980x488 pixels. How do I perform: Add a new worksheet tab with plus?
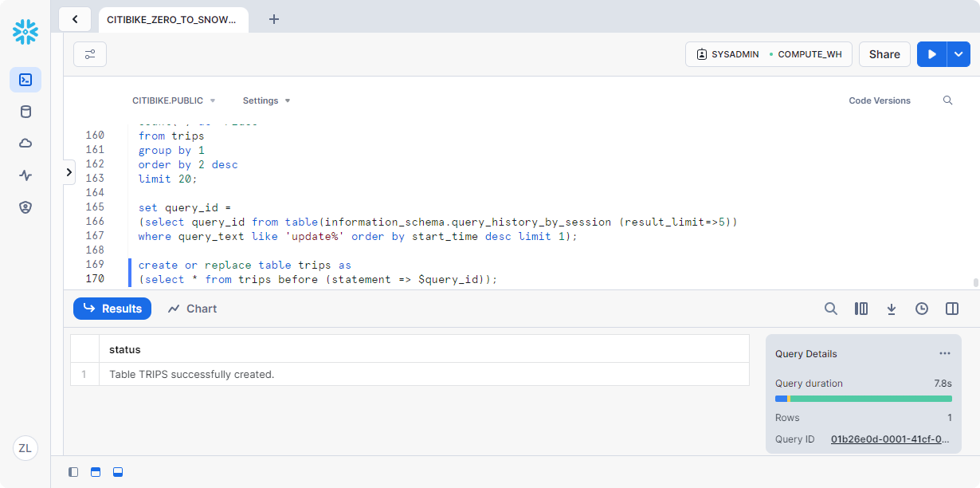274,19
